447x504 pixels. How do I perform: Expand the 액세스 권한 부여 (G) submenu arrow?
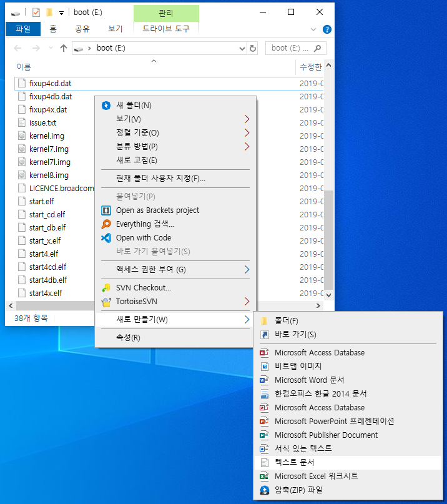click(x=247, y=269)
